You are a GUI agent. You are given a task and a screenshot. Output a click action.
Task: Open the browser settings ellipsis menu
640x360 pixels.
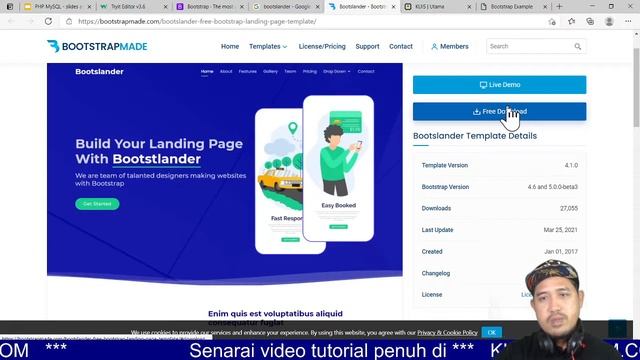point(628,21)
